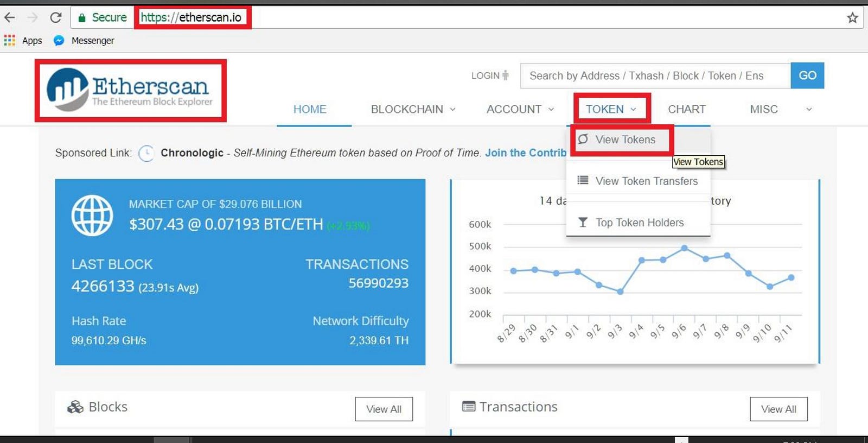Image resolution: width=868 pixels, height=443 pixels.
Task: Open the TOKEN dropdown menu
Action: pyautogui.click(x=611, y=109)
